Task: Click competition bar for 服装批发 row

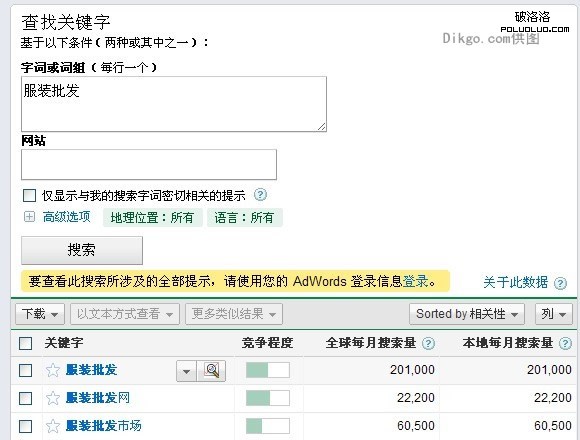Action: (268, 370)
